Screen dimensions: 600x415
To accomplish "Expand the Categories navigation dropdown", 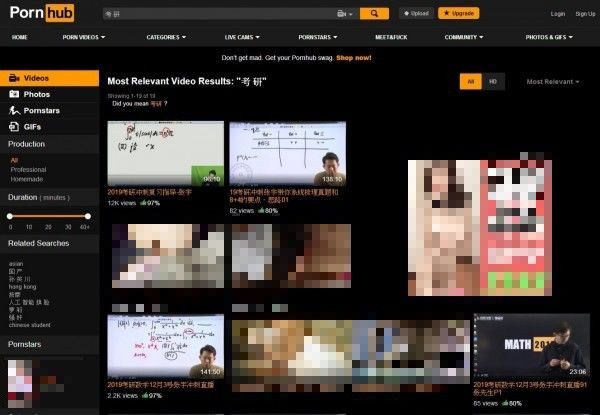I will click(166, 37).
